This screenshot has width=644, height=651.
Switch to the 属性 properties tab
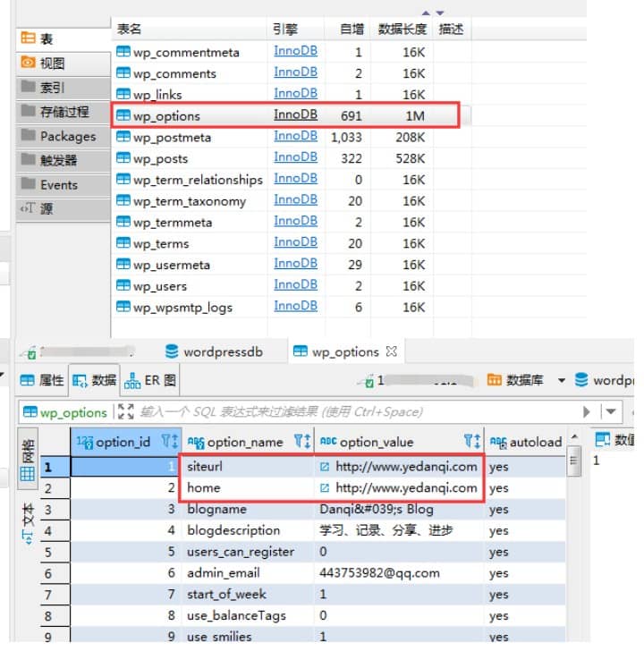click(42, 380)
